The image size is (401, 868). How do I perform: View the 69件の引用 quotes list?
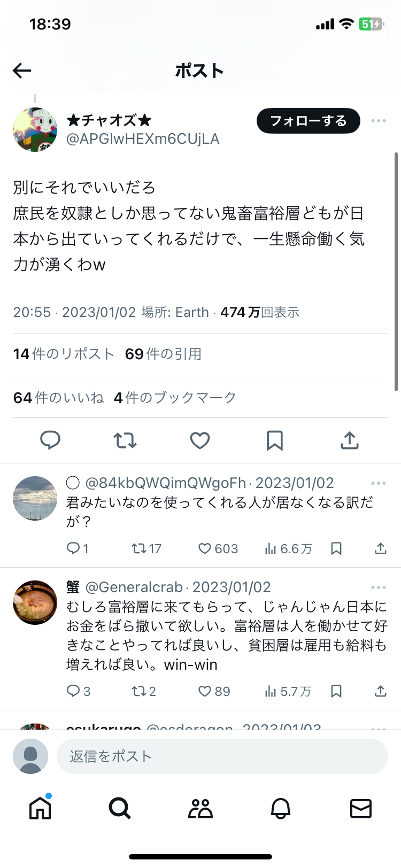coord(163,354)
